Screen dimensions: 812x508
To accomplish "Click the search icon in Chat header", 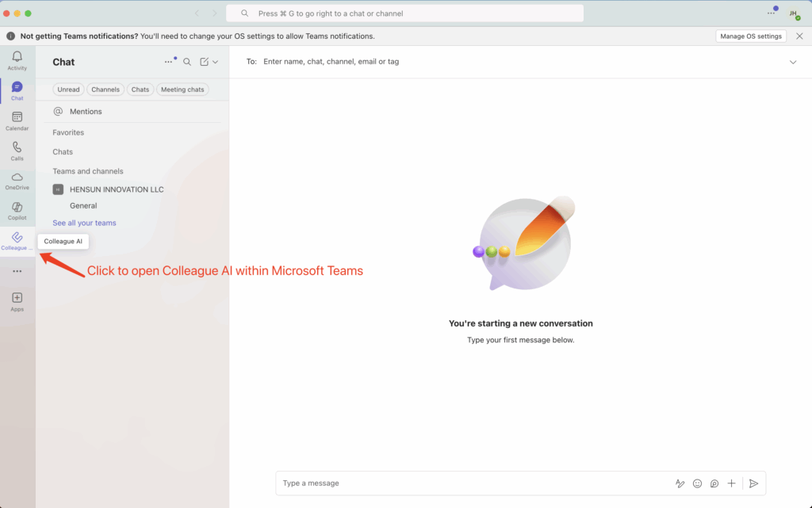I will [x=187, y=62].
